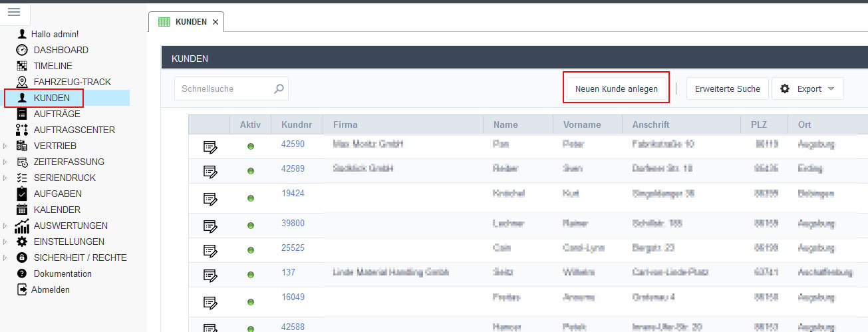Open the hamburger menu icon

14,12
